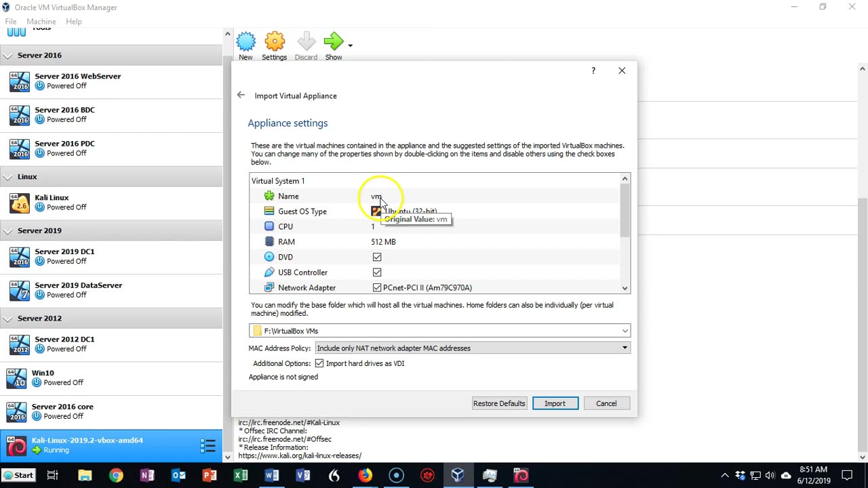Select Server 2016 core VM icon
868x488 pixels.
[x=16, y=411]
